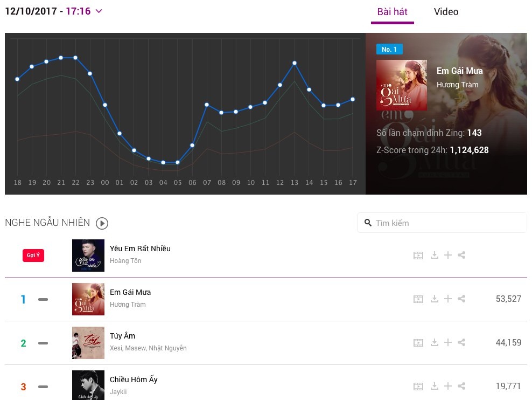Open song title Em Gái Mưa in list
Viewport: 532px width, 400px height.
[130, 292]
